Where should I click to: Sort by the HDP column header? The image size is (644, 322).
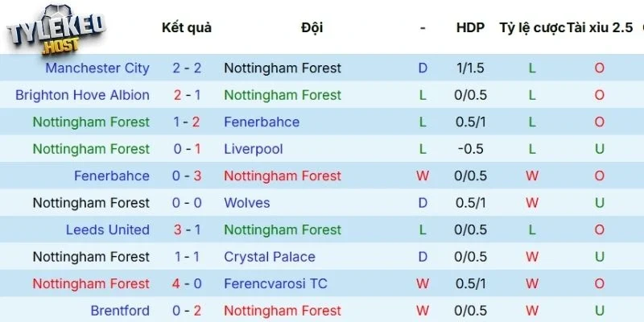(x=470, y=27)
